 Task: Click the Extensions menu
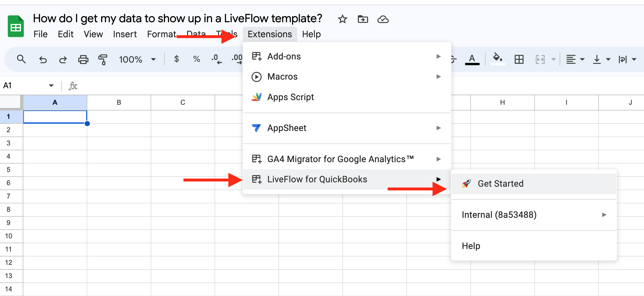[270, 34]
